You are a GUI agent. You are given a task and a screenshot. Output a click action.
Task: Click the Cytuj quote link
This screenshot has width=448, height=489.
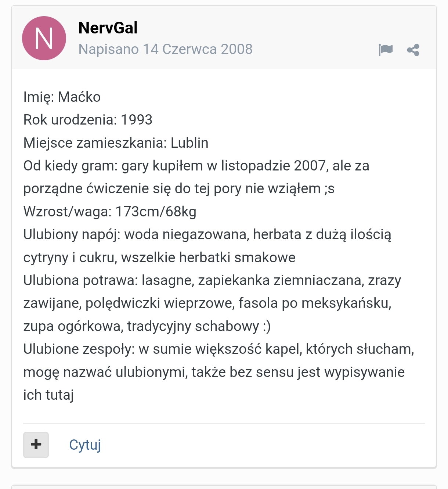(85, 445)
